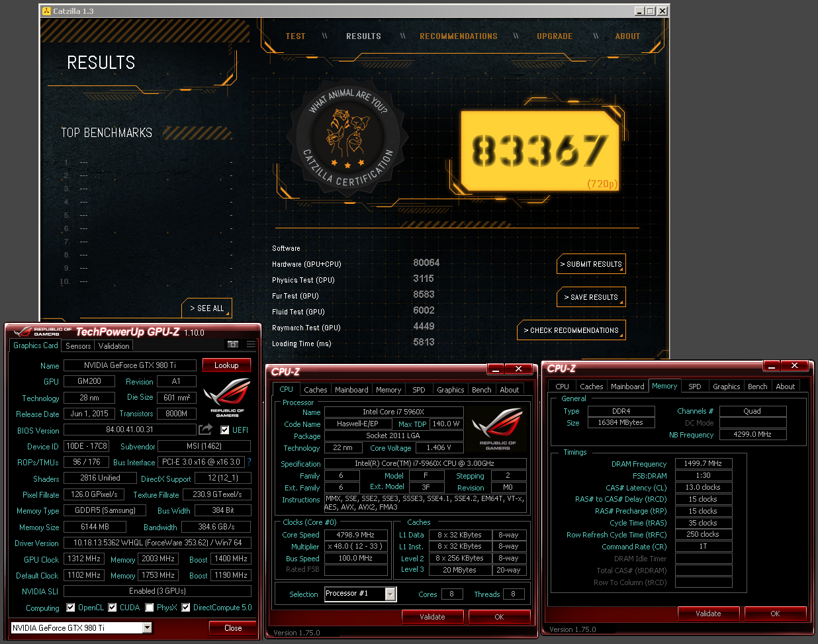This screenshot has height=644, width=818.
Task: Toggle the CUDA checkbox
Action: point(113,608)
